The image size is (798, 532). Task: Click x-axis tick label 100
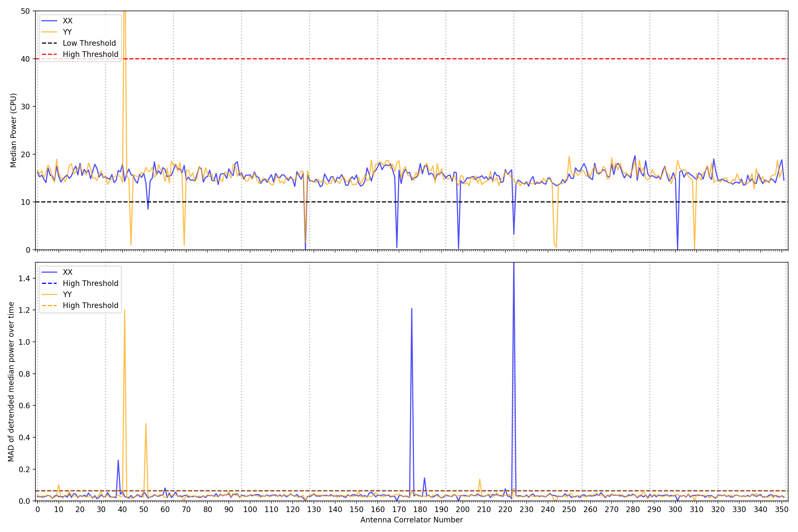point(250,510)
